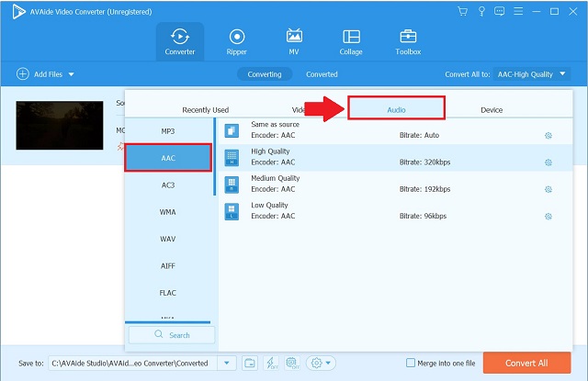Select the Same as source preset text
The width and height of the screenshot is (588, 381).
point(276,124)
